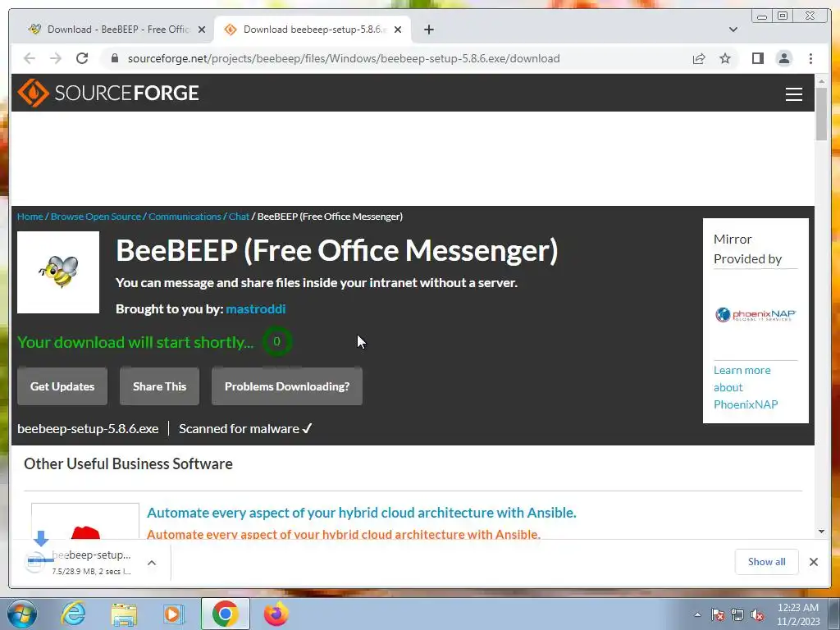Switch to the Download - BeeBEEP tab
Viewport: 840px width, 630px height.
[x=112, y=30]
